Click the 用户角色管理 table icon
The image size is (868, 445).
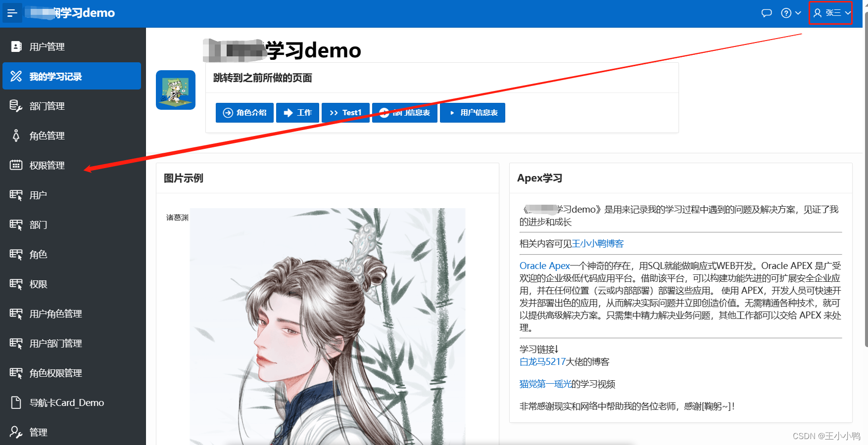point(16,313)
